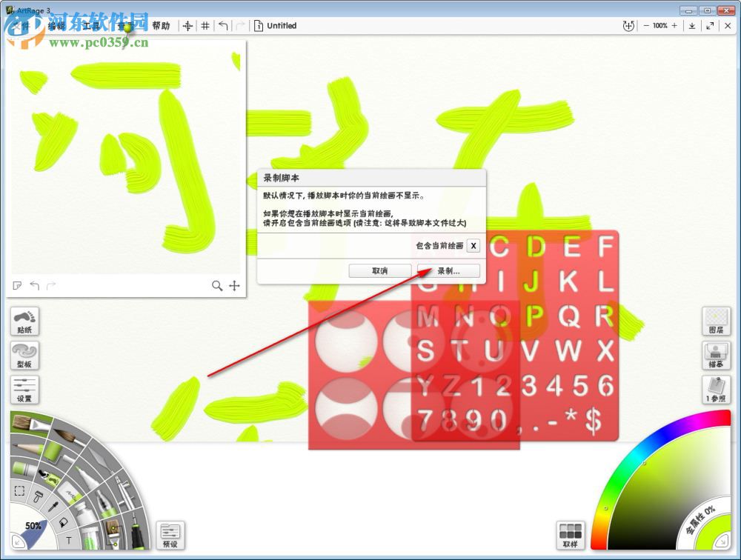Open the 1参照 (Reference) panel
Screen dimensions: 741x560
pos(716,388)
